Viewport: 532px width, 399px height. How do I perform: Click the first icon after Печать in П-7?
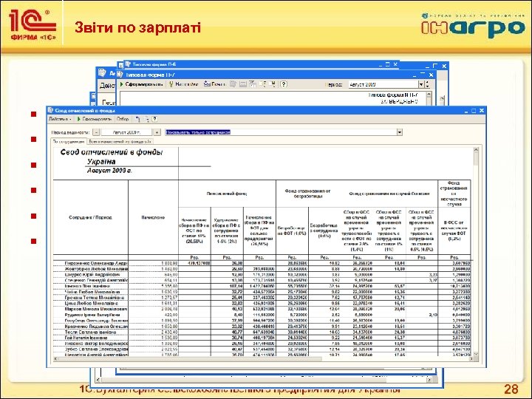coord(233,84)
